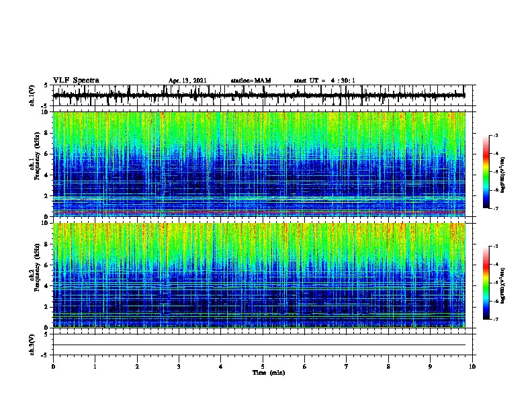The height and width of the screenshot is (411, 532).
Task: Select the date text "Apr. 13, 2021"
Action: (187, 81)
